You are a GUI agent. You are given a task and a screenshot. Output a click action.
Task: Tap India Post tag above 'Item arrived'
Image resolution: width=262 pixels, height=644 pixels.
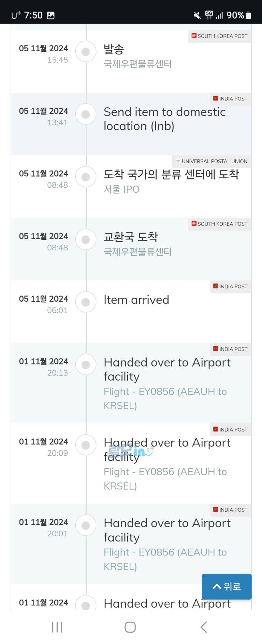(230, 286)
